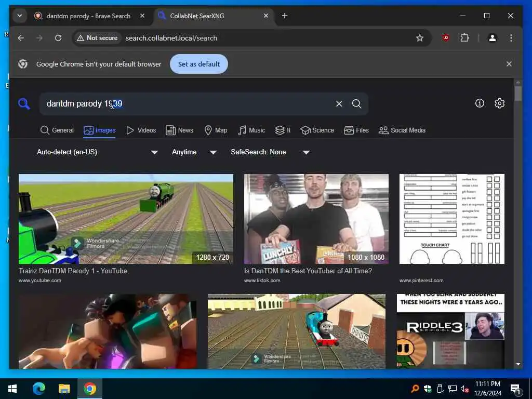This screenshot has height=399, width=532.
Task: Open the Chrome profile avatar
Action: coord(493,38)
